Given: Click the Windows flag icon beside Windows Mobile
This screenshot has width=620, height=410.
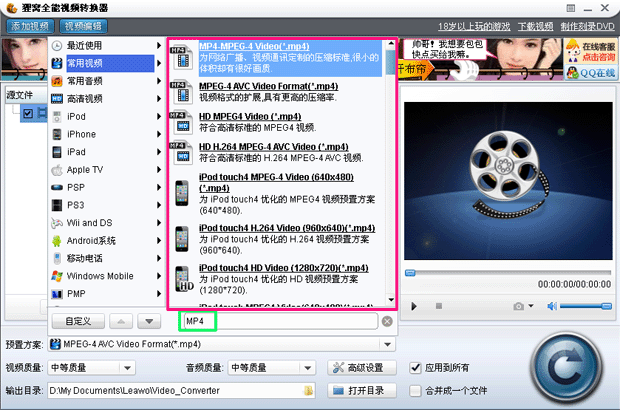Looking at the screenshot, I should point(57,276).
